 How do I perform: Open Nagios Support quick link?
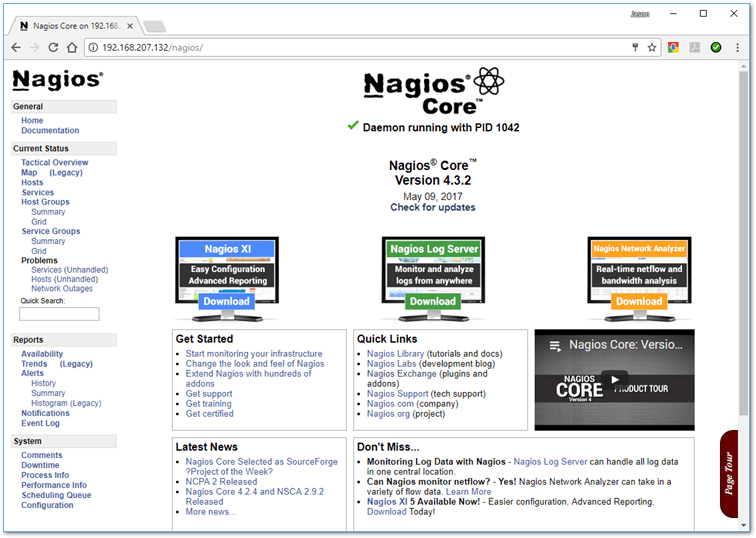point(397,393)
